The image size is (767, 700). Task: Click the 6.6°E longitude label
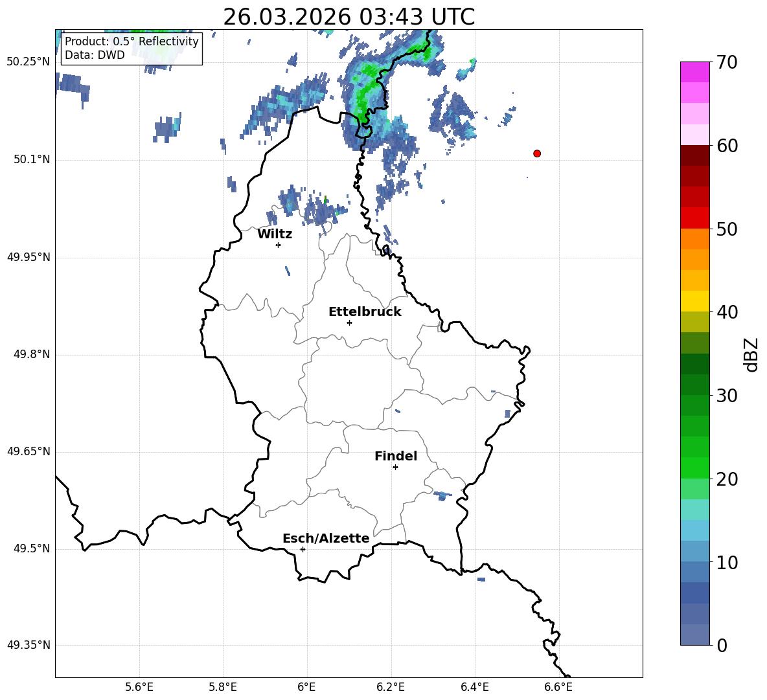[558, 687]
